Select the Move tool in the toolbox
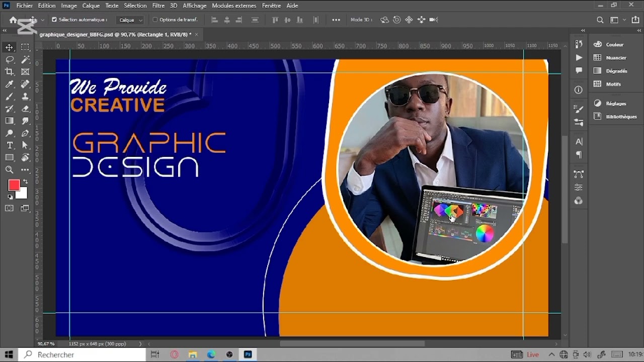This screenshot has height=362, width=644. [x=10, y=47]
